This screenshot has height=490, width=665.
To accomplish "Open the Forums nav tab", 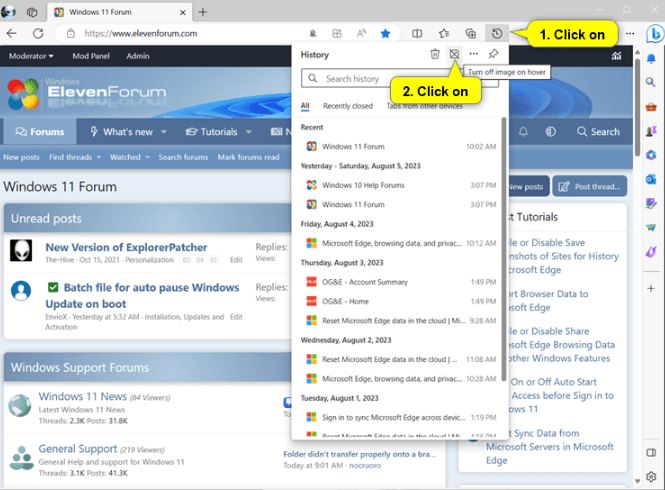I will 40,132.
